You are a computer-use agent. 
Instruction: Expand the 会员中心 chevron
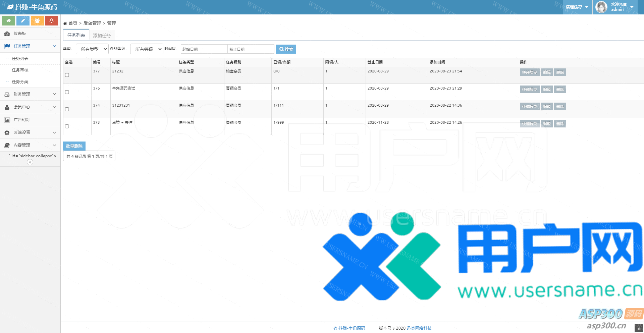tap(54, 107)
